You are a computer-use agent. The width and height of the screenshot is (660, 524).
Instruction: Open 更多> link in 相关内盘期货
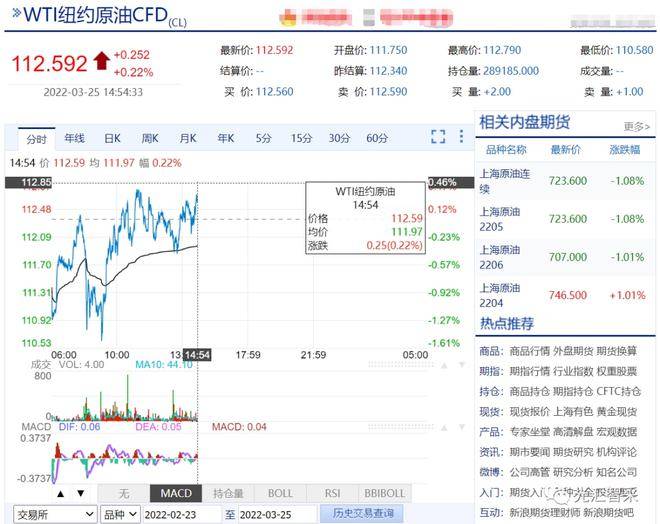click(636, 126)
